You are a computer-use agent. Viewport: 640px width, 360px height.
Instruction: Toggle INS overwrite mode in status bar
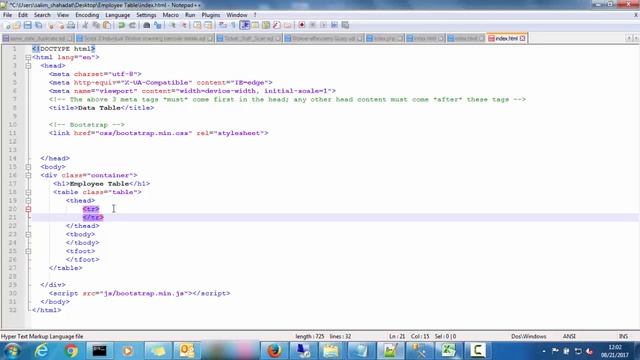pyautogui.click(x=623, y=336)
